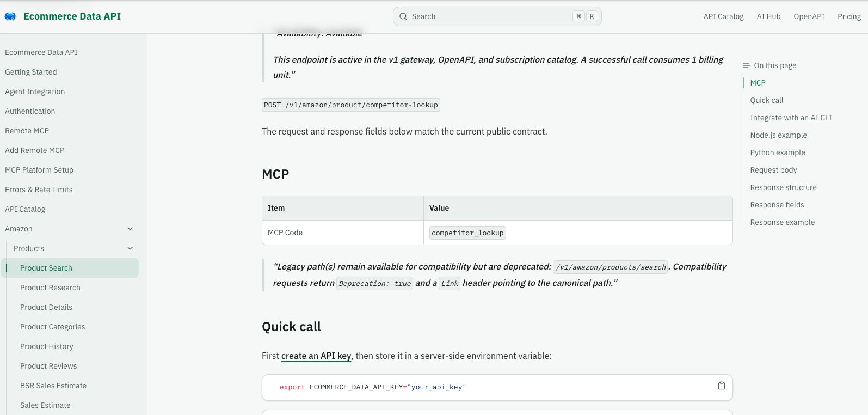Select Product Details in sidebar
This screenshot has width=868, height=415.
click(x=46, y=307)
